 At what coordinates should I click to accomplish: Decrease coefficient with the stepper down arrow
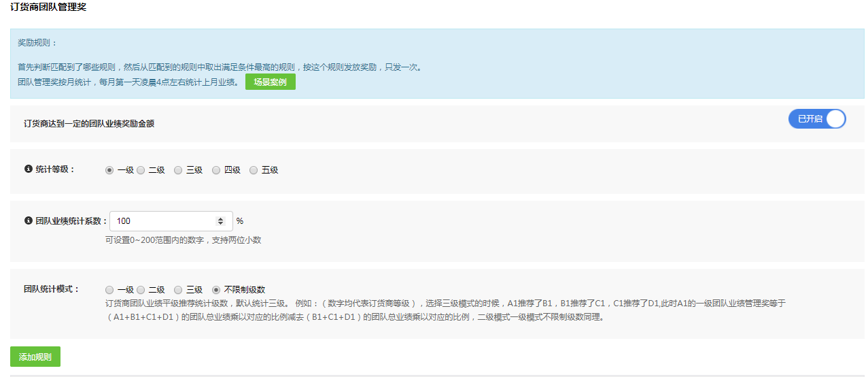[x=220, y=224]
